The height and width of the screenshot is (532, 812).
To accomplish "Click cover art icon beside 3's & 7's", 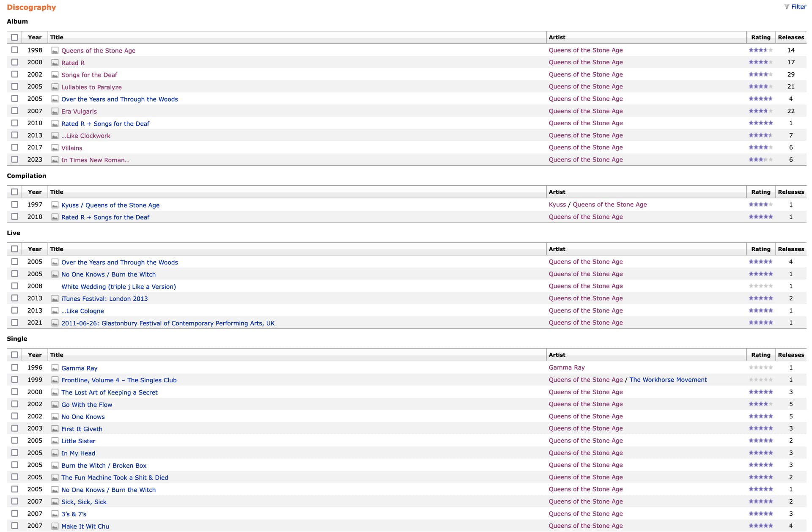I will pyautogui.click(x=55, y=514).
